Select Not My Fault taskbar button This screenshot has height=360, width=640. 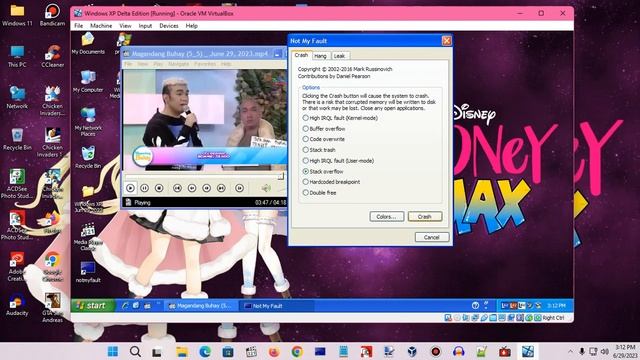(277, 306)
